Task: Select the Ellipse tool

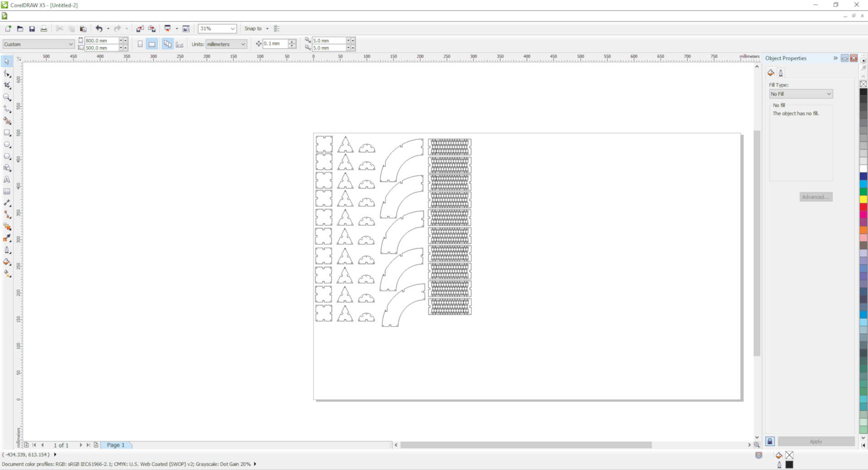Action: pyautogui.click(x=7, y=144)
